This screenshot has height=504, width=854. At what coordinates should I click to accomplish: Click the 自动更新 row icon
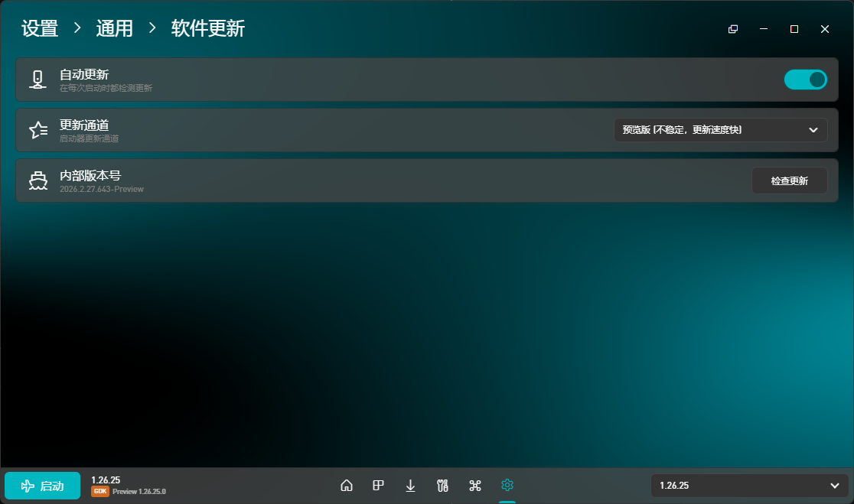pos(37,80)
